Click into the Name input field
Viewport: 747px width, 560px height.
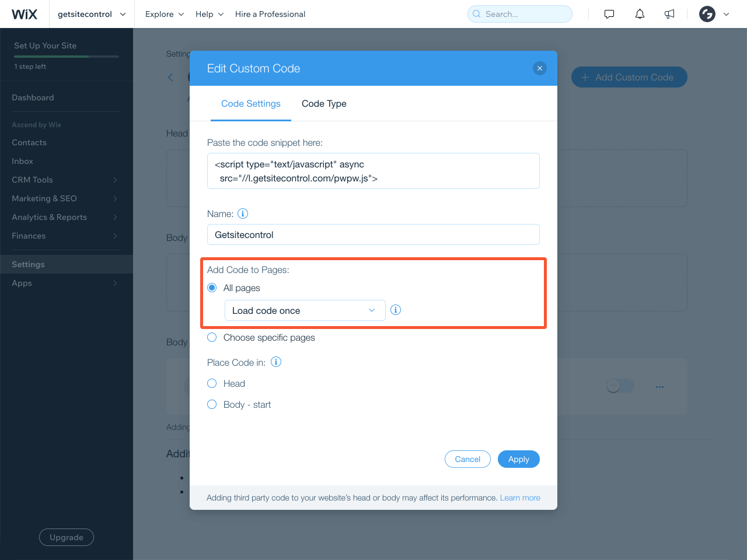click(x=373, y=235)
